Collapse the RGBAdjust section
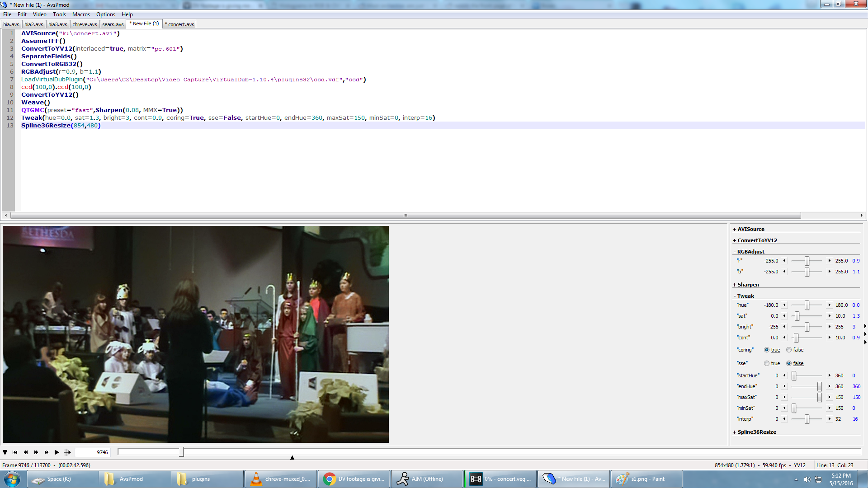 coord(750,252)
